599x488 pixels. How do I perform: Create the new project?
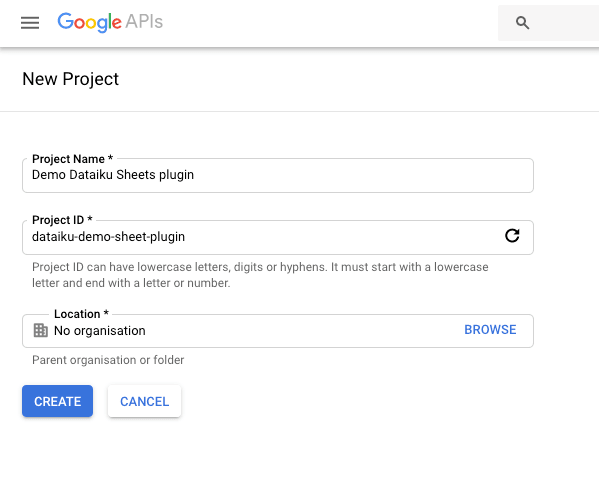click(57, 401)
